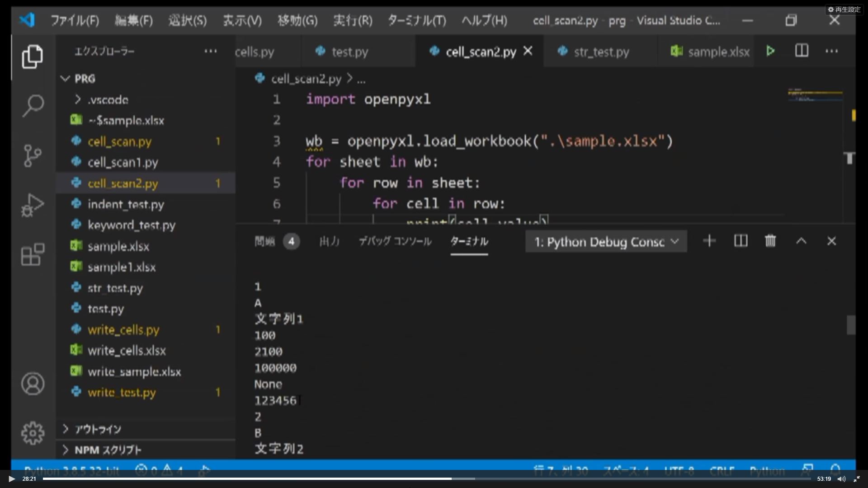This screenshot has height=488, width=868.
Task: Open the ターミナル(T) menu
Action: coord(417,20)
